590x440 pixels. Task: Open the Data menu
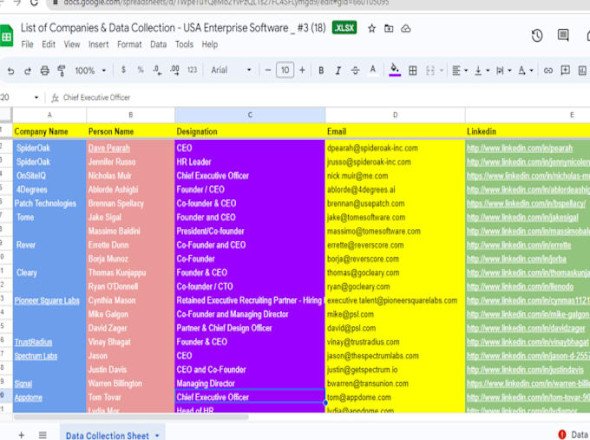[x=158, y=44]
